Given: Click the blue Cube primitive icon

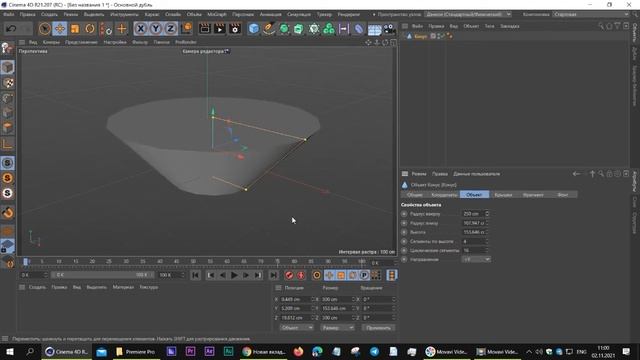Looking at the screenshot, I should pos(253,29).
